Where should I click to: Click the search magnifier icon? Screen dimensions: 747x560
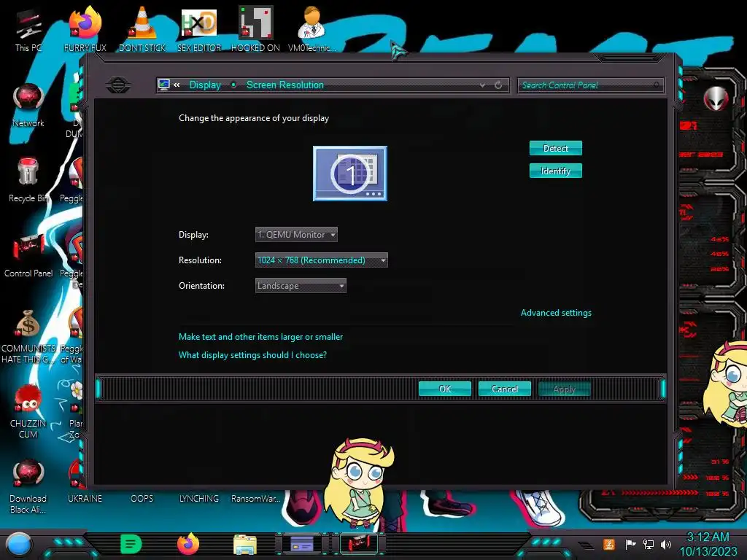[657, 85]
